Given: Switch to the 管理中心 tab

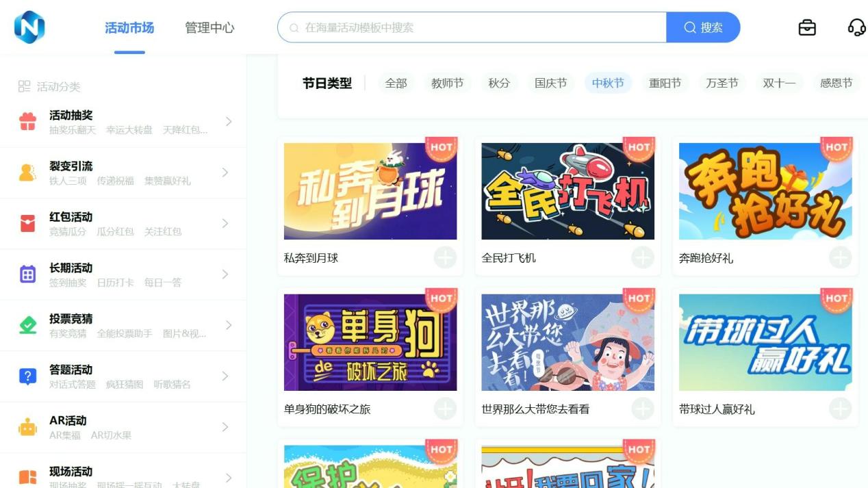Looking at the screenshot, I should (209, 27).
